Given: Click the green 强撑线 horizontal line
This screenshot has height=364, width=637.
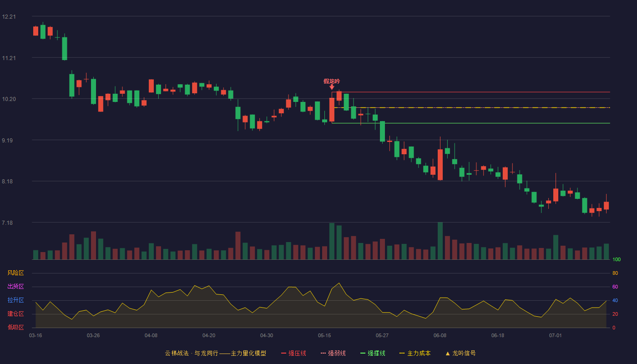Looking at the screenshot, I should click(x=471, y=123).
